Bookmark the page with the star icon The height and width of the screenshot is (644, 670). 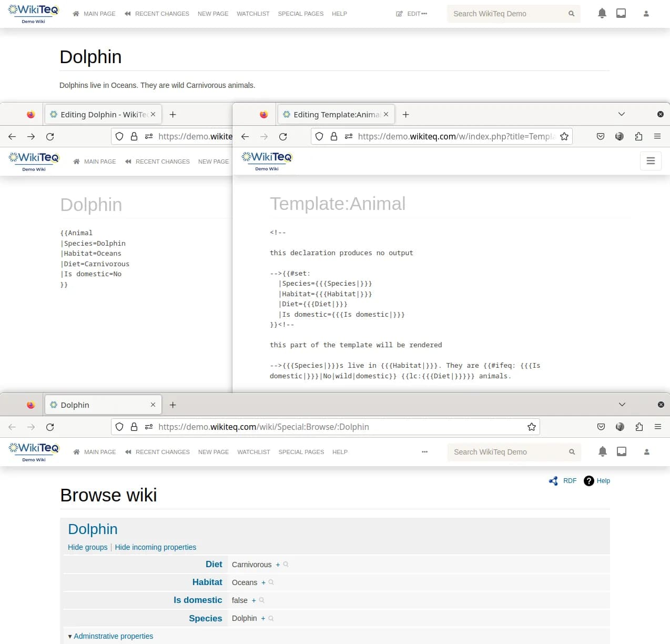coord(532,427)
